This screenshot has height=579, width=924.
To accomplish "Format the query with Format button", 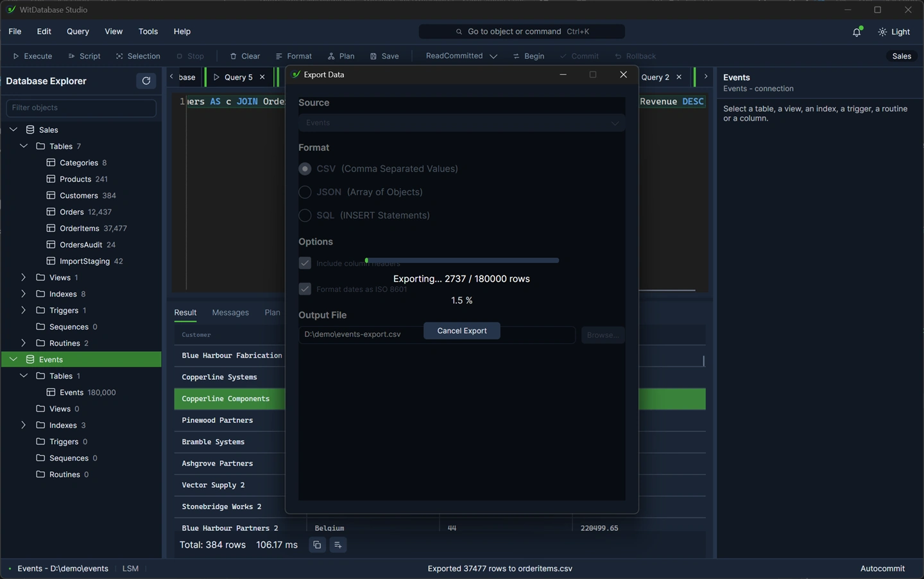I will (x=293, y=56).
